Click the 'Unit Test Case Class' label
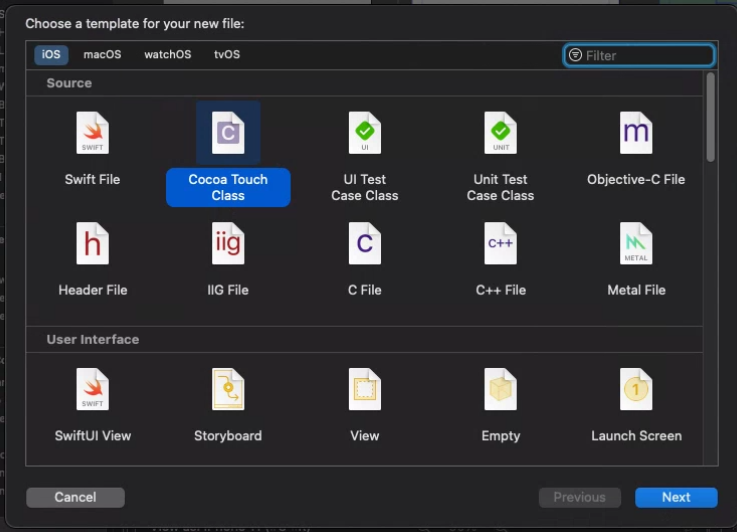 [501, 188]
